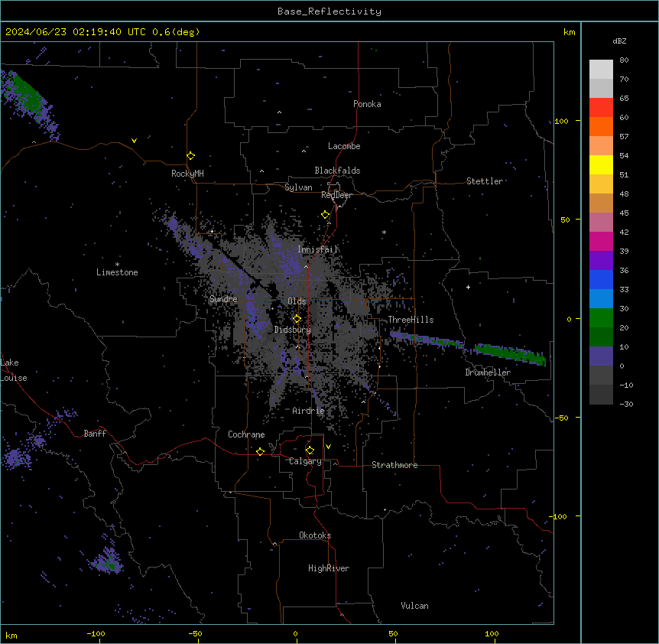The width and height of the screenshot is (659, 644).
Task: Select the yellow diamond marker south of RedDeer
Action: pos(325,215)
